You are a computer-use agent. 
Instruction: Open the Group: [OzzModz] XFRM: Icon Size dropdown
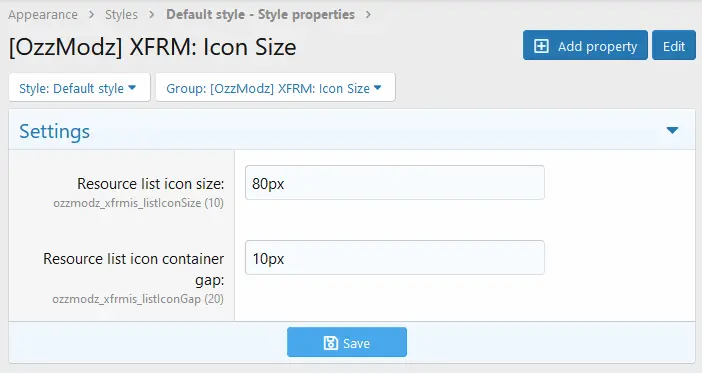[x=275, y=87]
